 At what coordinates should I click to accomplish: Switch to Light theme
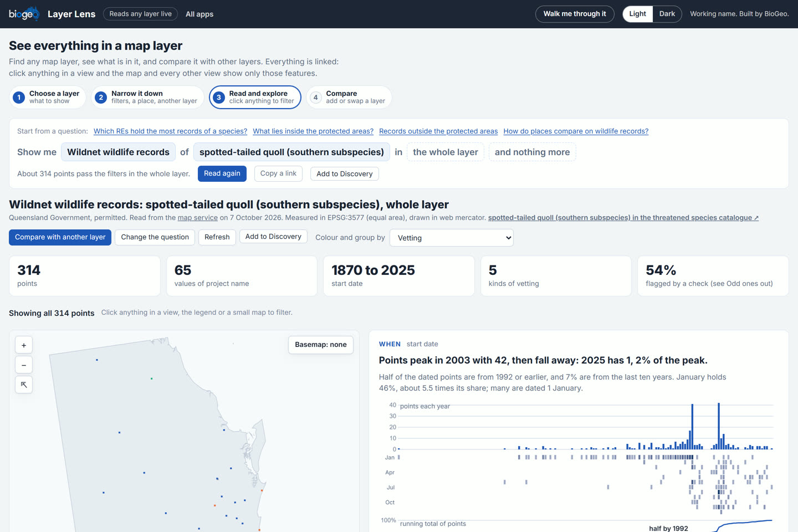pyautogui.click(x=637, y=14)
